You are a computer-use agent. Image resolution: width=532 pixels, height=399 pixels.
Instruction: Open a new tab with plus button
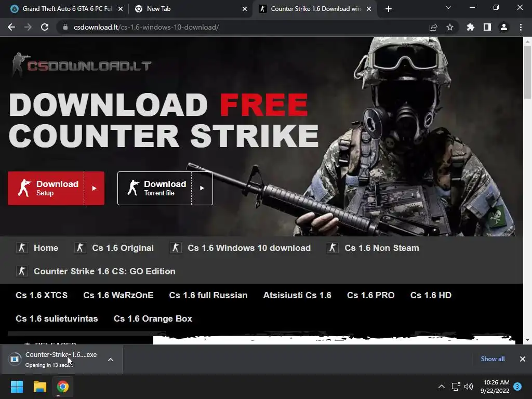click(x=389, y=9)
